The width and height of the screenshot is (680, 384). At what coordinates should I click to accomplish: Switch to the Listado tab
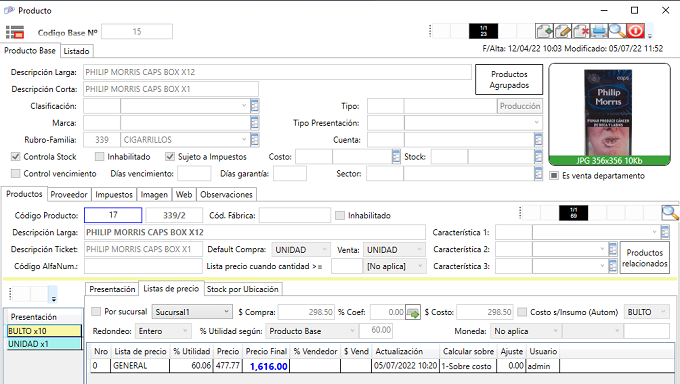coord(76,51)
